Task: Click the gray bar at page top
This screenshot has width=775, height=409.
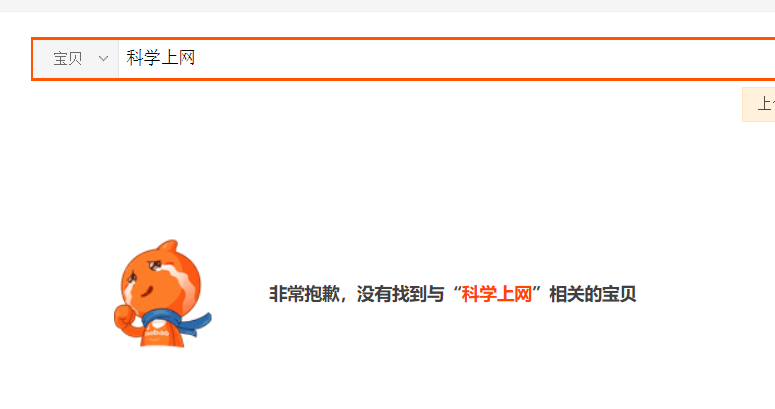Action: [x=388, y=5]
